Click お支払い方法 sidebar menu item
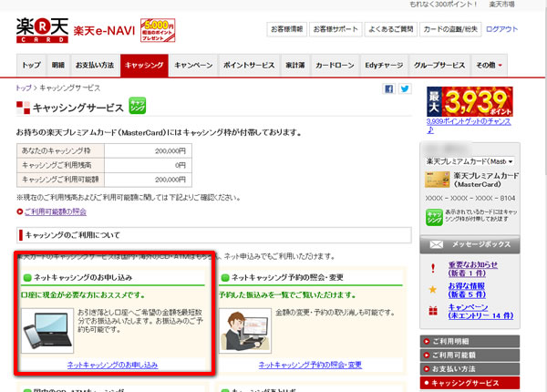This screenshot has width=547, height=392. [x=470, y=369]
